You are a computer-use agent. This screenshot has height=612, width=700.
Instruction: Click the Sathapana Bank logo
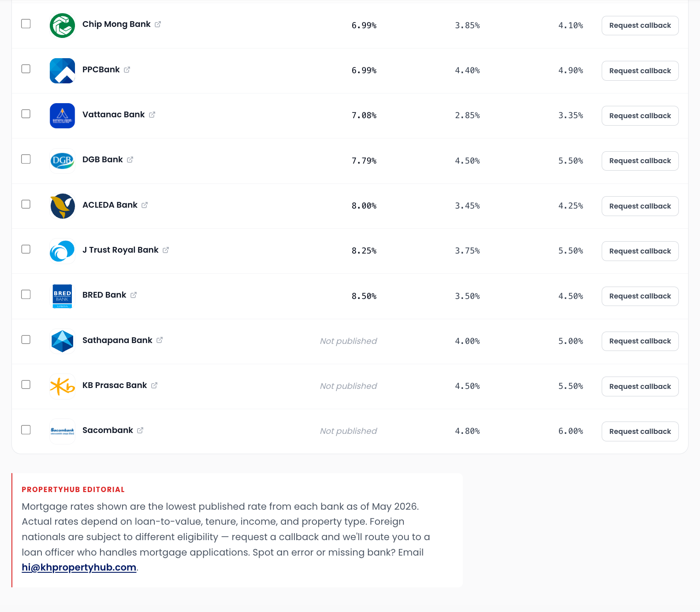(x=63, y=341)
